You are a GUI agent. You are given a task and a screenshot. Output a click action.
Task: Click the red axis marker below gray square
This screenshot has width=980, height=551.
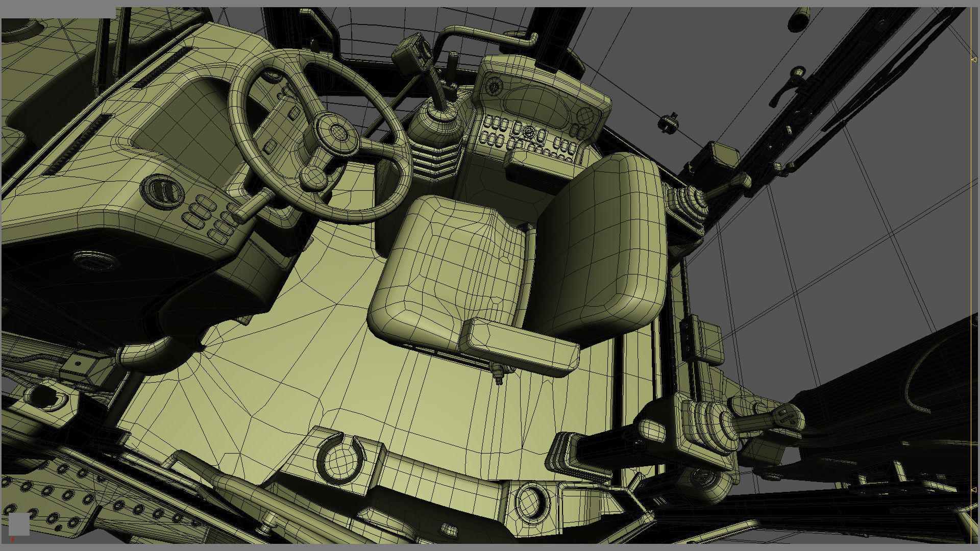[12, 539]
